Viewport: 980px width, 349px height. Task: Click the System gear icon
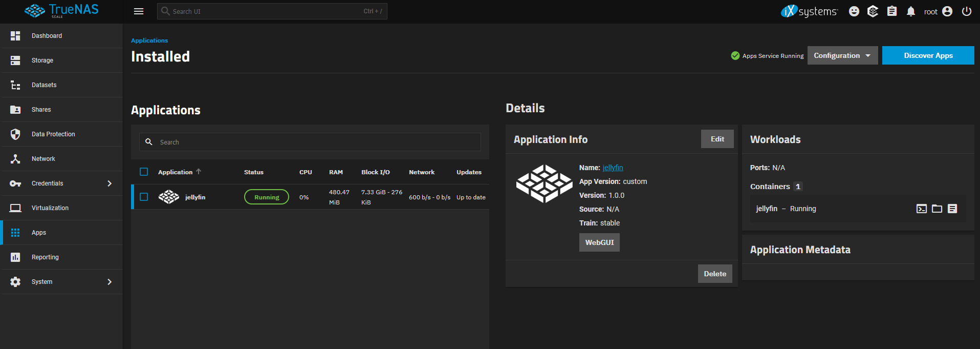[15, 282]
